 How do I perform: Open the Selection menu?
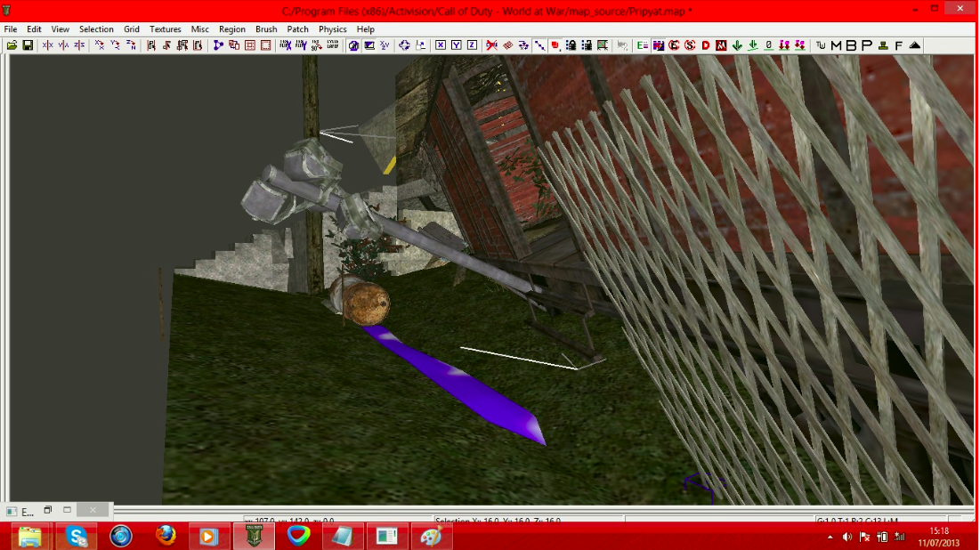point(96,29)
